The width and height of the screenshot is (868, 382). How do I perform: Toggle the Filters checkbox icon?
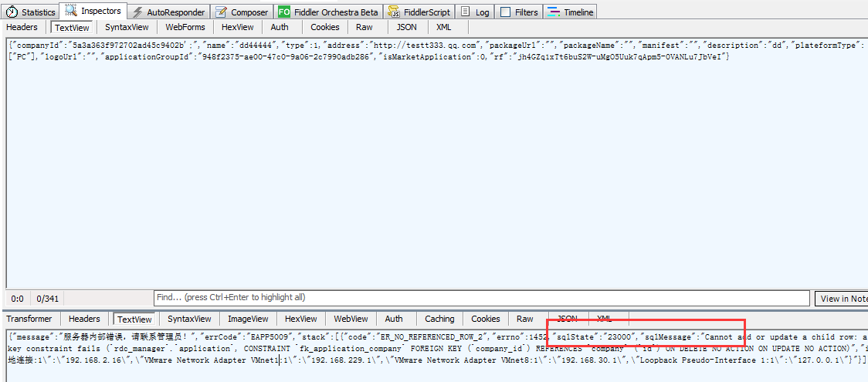tap(505, 12)
